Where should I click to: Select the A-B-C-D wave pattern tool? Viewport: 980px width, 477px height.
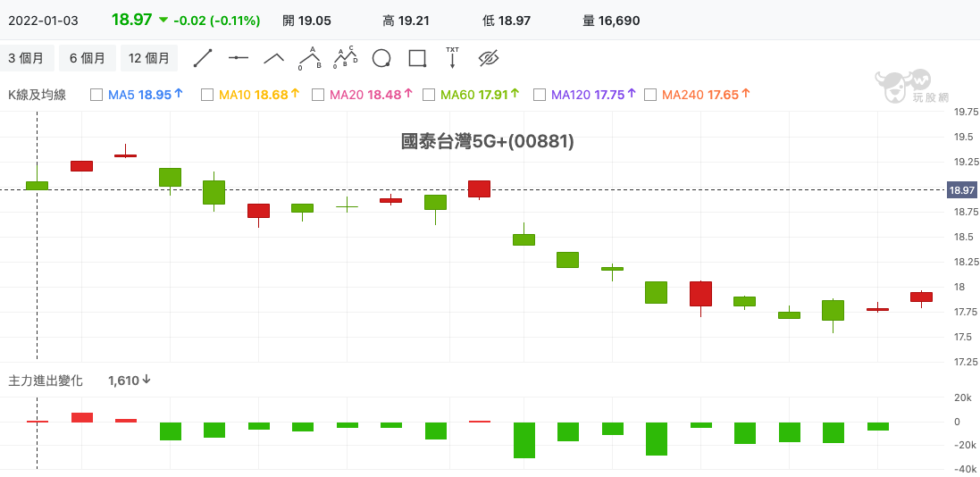click(x=346, y=58)
